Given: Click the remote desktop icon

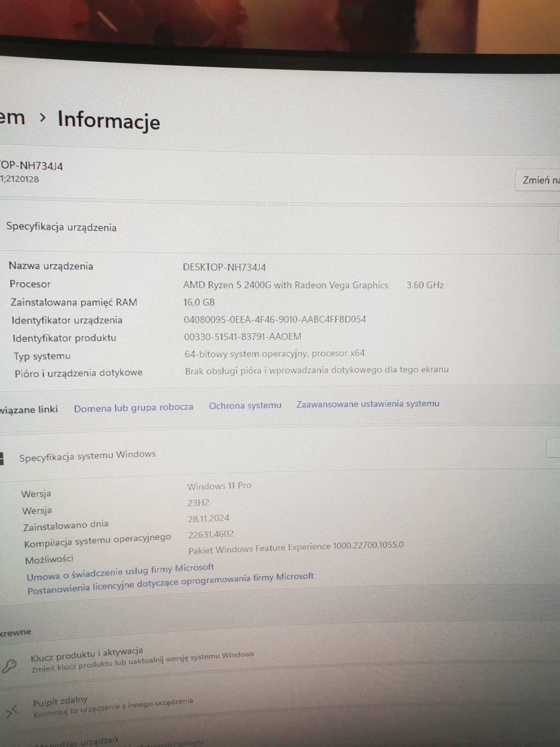Looking at the screenshot, I should (12, 711).
